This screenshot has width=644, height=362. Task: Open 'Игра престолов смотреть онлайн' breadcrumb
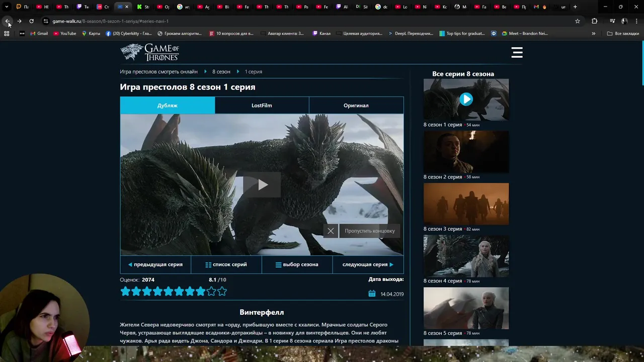click(x=158, y=71)
